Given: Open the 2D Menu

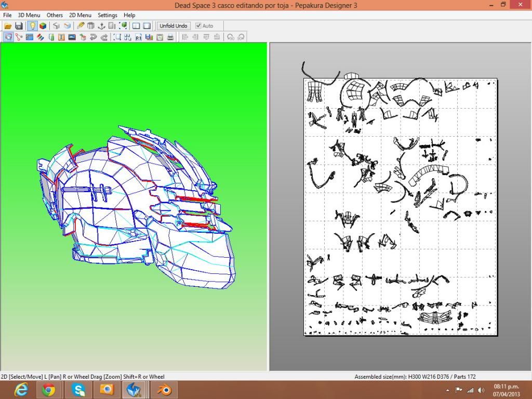Looking at the screenshot, I should click(80, 15).
